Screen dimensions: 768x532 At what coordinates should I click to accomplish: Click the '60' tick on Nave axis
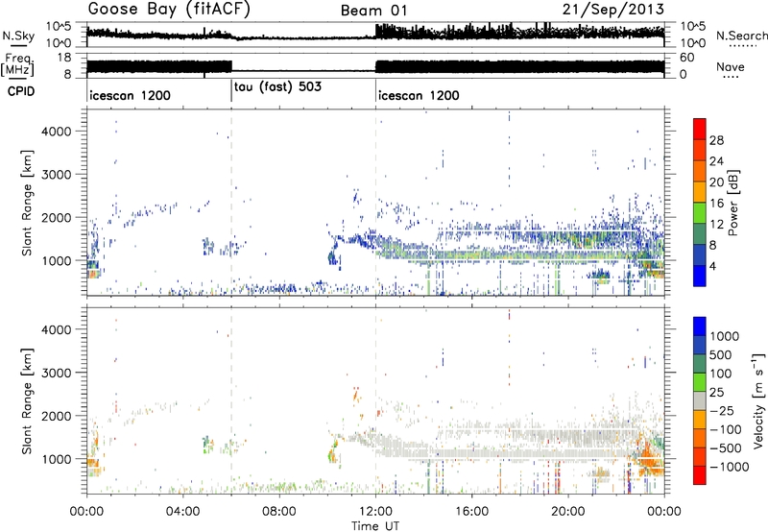(686, 58)
